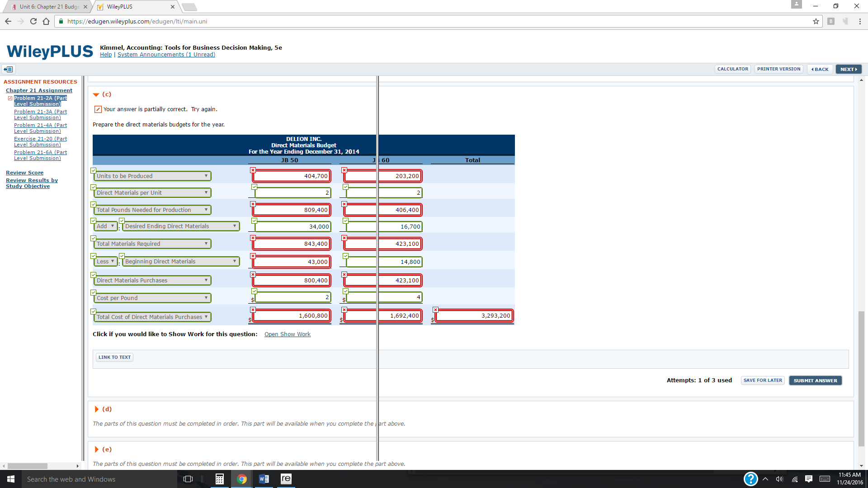Open touch keyboard tray icon
This screenshot has width=868, height=488.
(x=825, y=479)
